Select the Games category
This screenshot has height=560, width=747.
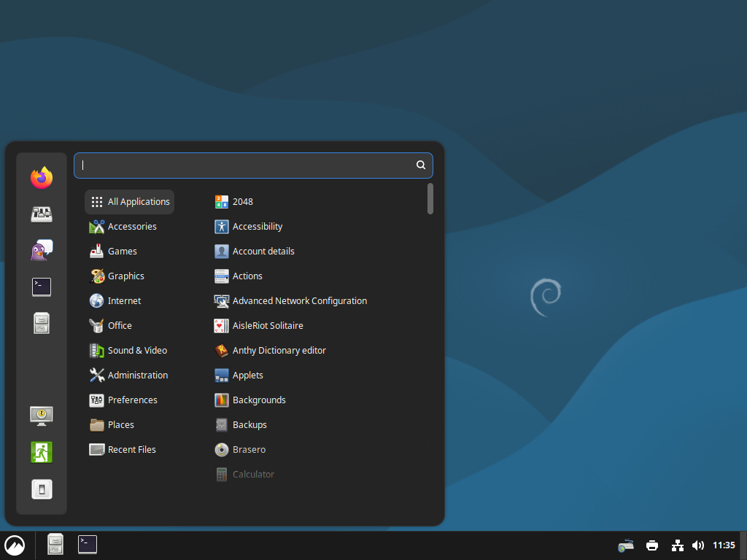[x=122, y=251]
